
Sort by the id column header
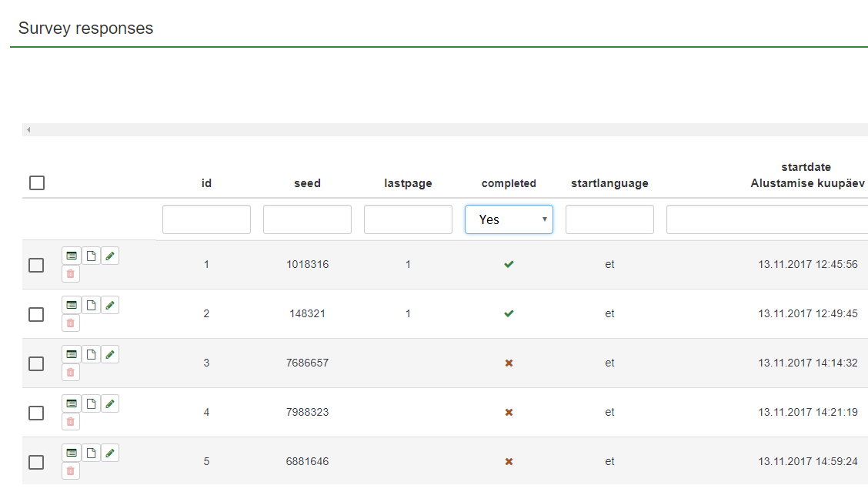pos(206,183)
